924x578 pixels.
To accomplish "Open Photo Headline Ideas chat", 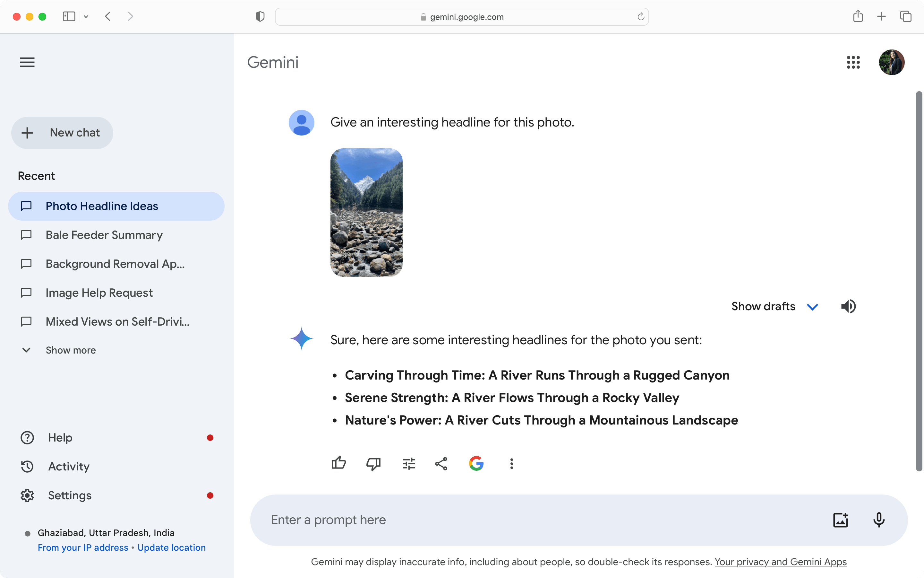I will tap(116, 206).
